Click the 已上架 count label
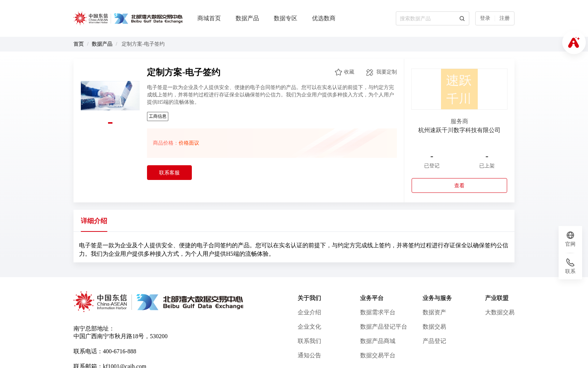The image size is (588, 368). point(487,166)
